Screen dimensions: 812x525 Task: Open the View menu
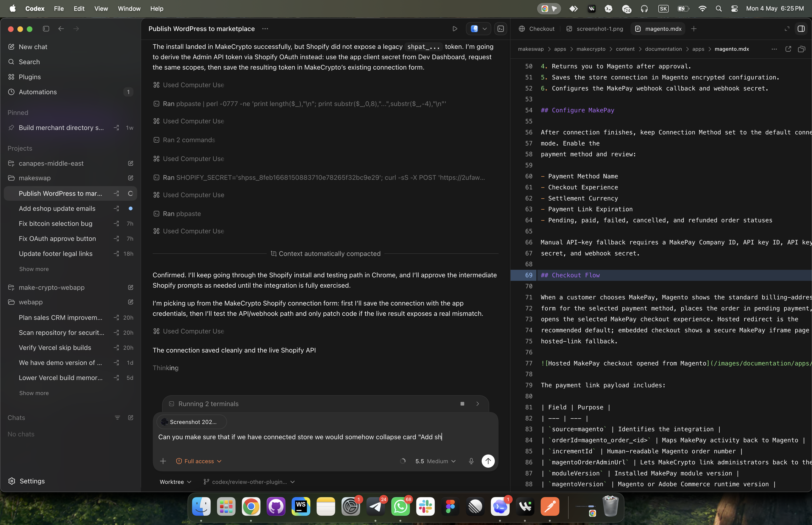(101, 8)
